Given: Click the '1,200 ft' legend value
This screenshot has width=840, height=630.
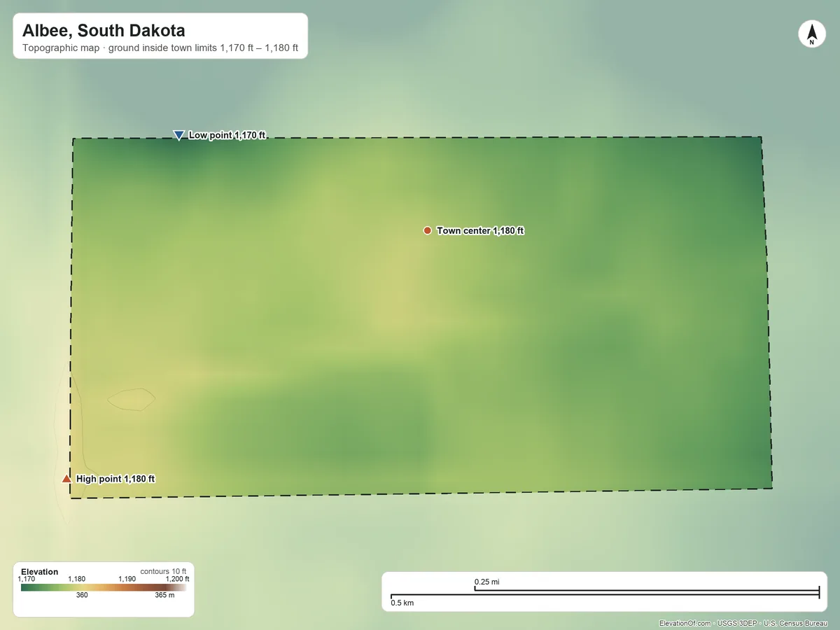Looking at the screenshot, I should pos(177,579).
